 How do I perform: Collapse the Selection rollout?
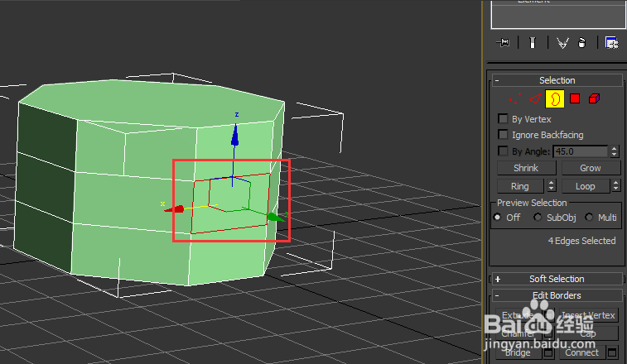[557, 80]
